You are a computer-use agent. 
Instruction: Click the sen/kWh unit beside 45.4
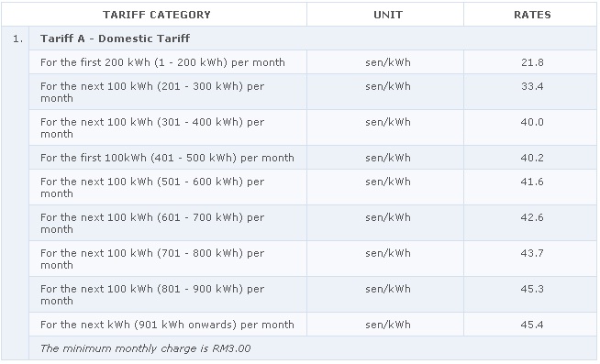(388, 325)
